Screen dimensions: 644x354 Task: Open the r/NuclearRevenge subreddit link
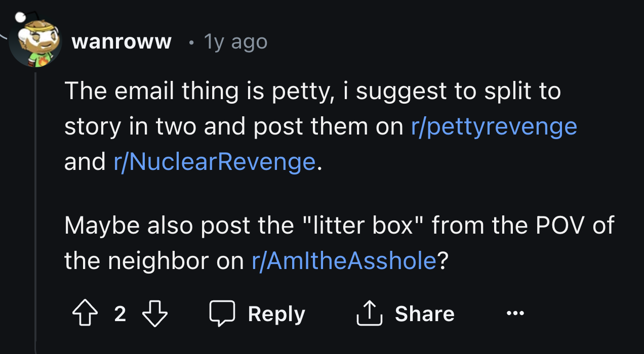coord(215,161)
